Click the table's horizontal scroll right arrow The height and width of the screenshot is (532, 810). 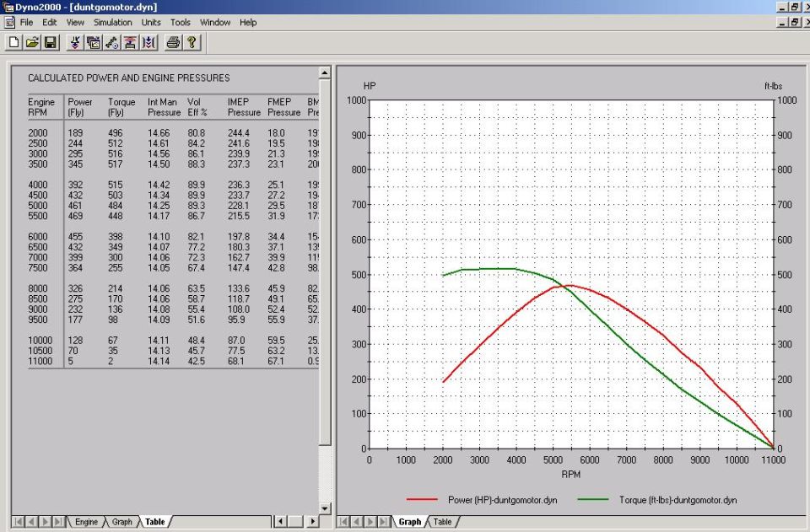click(x=312, y=522)
